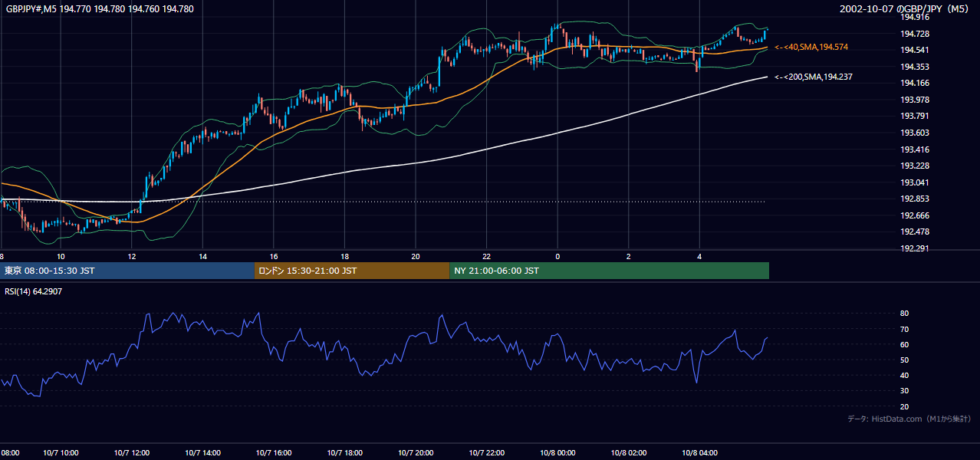Select the NY 21:00-06:00 JST session bar

tap(609, 271)
